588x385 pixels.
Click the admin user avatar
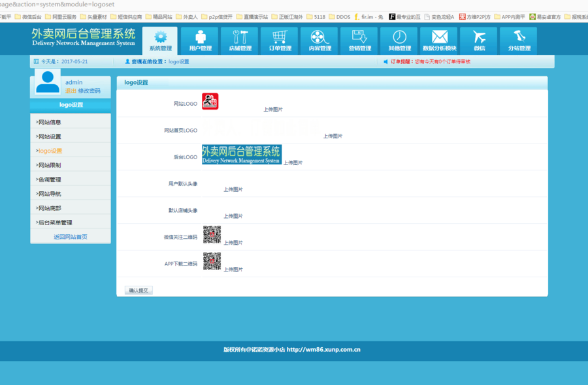pyautogui.click(x=47, y=82)
